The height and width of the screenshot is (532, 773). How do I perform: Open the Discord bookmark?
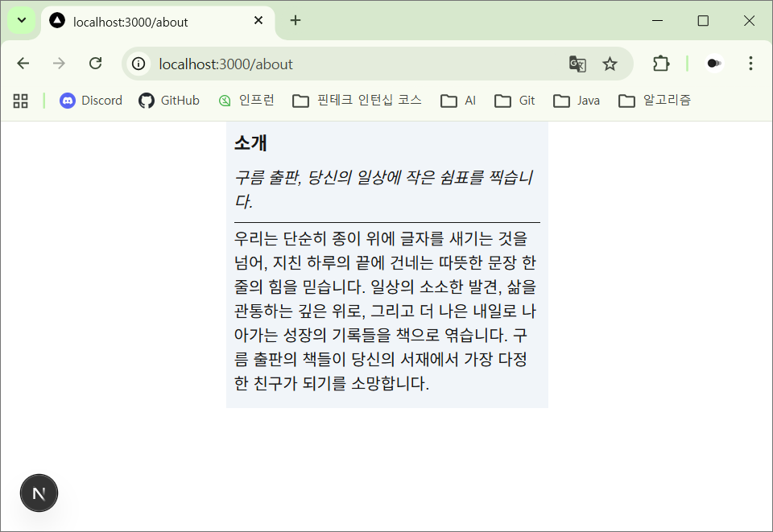pos(91,101)
